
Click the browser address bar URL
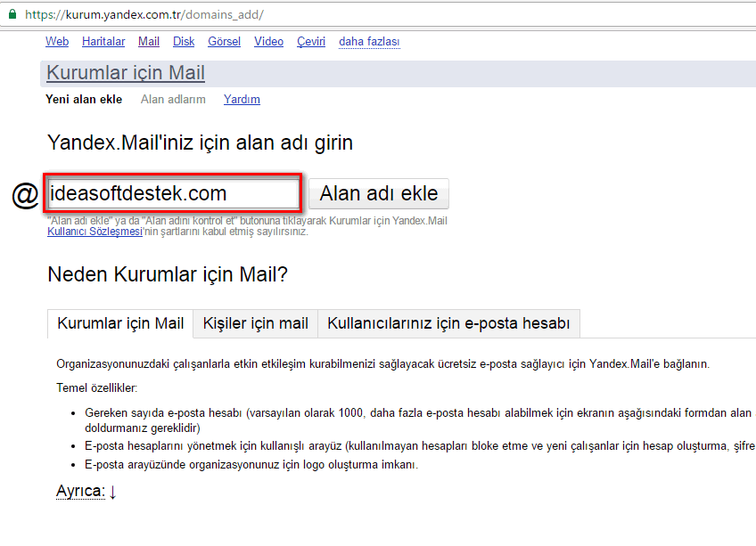pos(144,14)
